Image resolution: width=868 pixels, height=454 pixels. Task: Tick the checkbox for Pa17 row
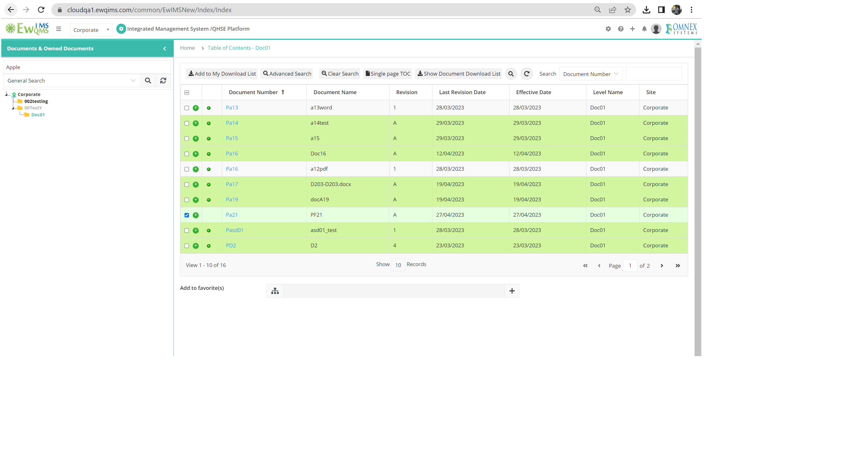[x=187, y=185]
